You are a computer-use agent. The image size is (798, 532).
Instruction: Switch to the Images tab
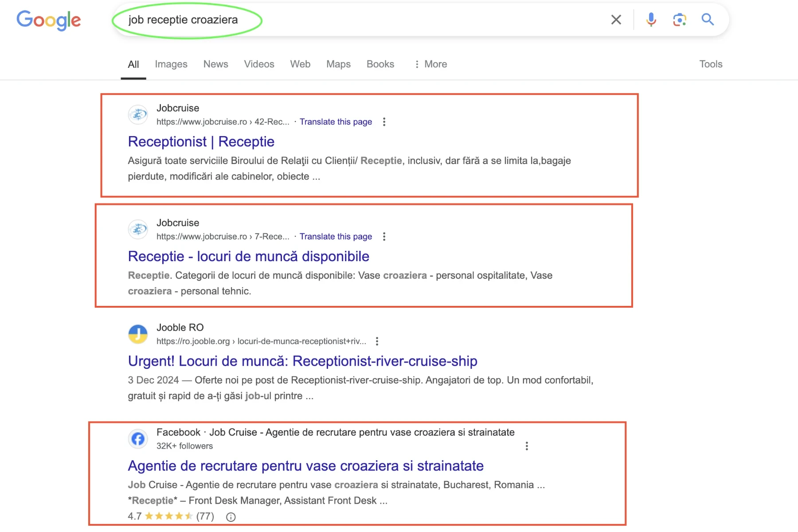(x=171, y=64)
